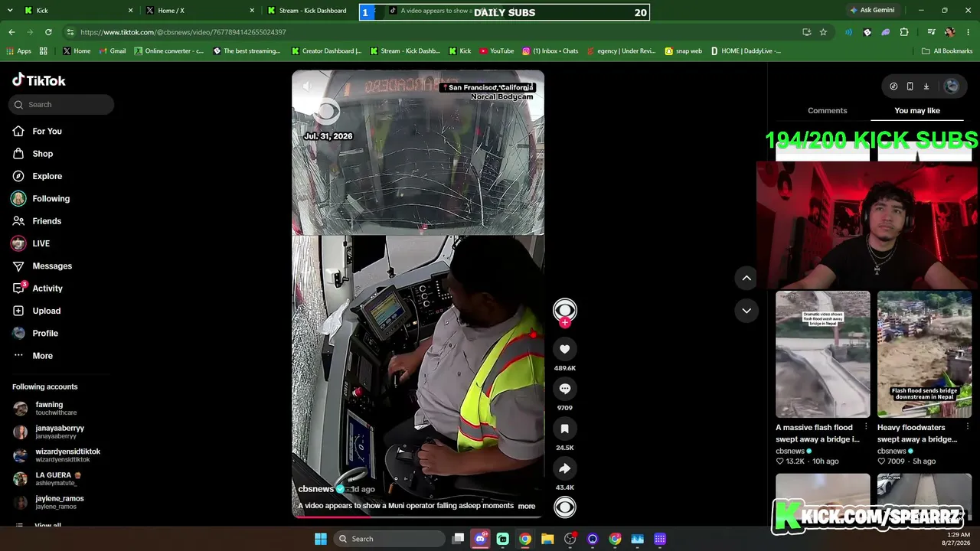980x551 pixels.
Task: Open the Windows Start menu
Action: click(321, 539)
